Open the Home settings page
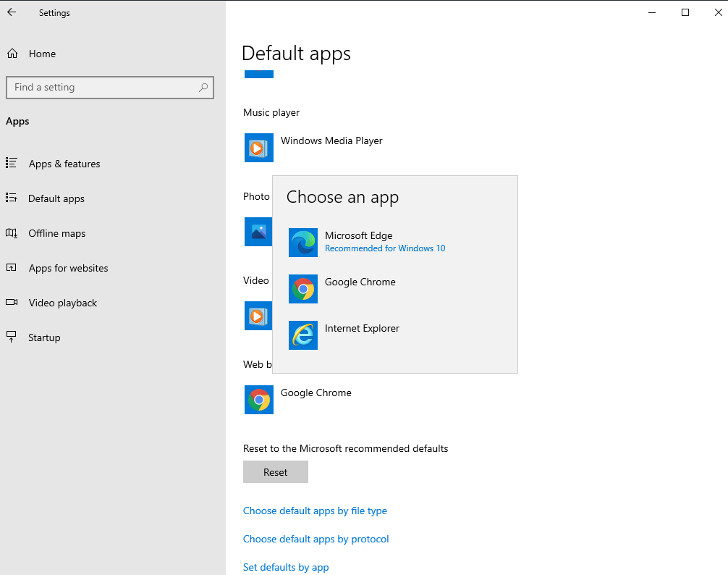728x575 pixels. pyautogui.click(x=42, y=54)
